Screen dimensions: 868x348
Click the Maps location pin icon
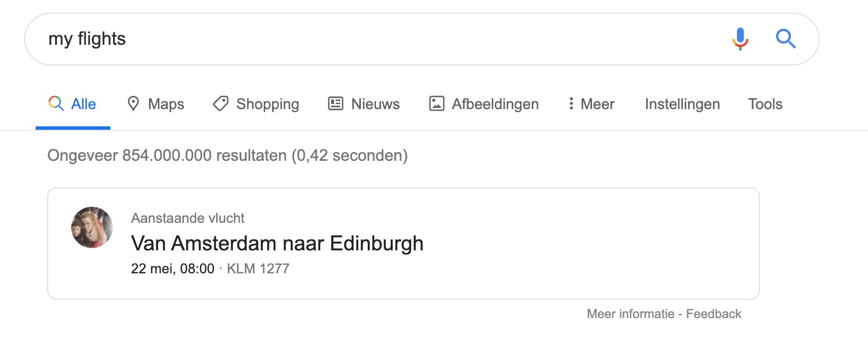133,104
